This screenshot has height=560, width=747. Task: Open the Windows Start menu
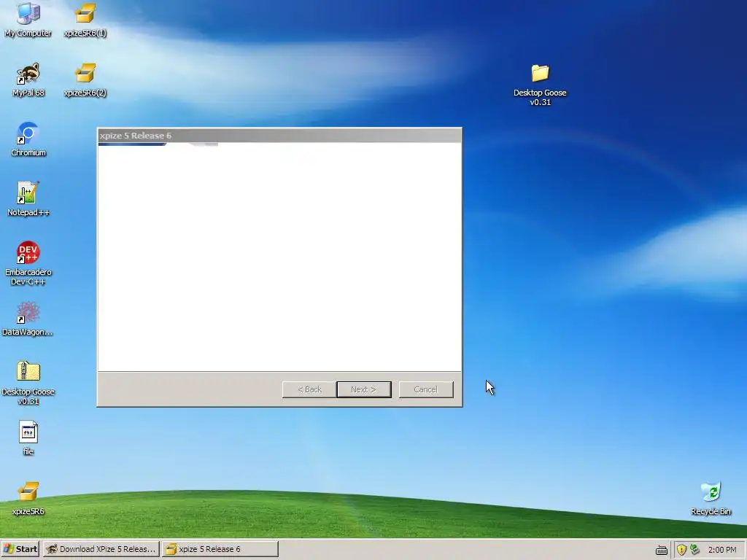pos(20,549)
